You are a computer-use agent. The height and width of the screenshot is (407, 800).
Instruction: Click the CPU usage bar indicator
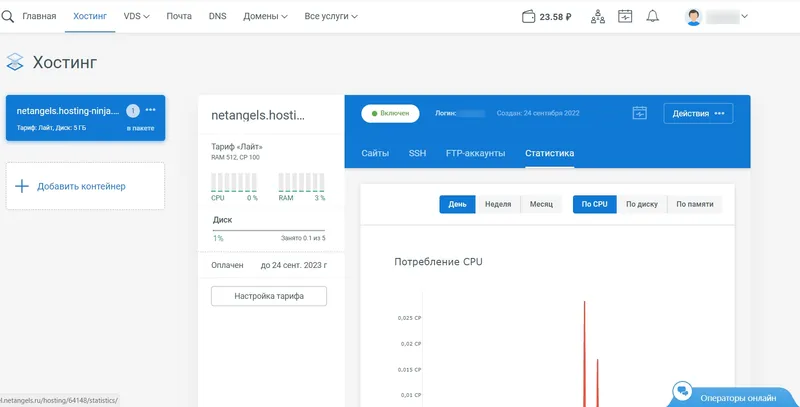[x=234, y=183]
